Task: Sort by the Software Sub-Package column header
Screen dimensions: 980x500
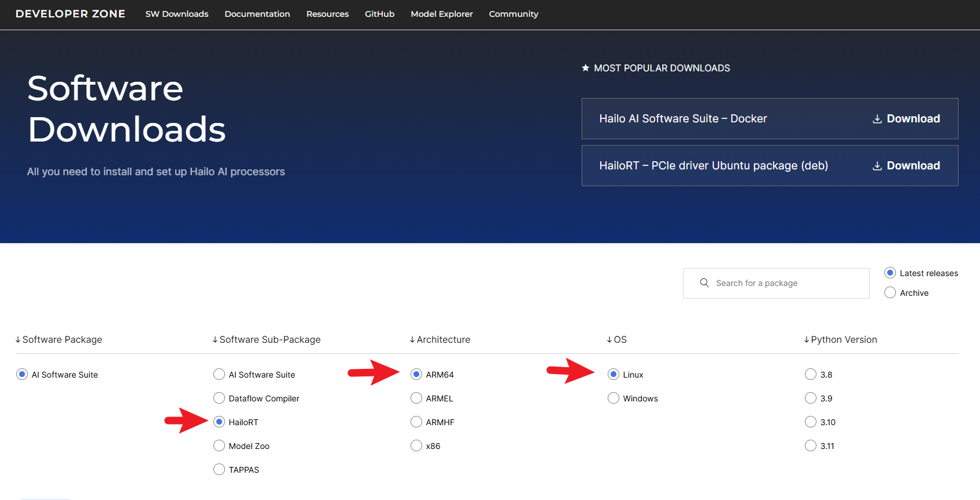Action: click(x=267, y=339)
